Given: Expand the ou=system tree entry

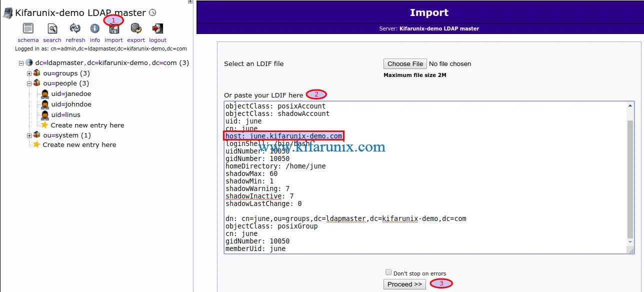Looking at the screenshot, I should click(x=28, y=135).
